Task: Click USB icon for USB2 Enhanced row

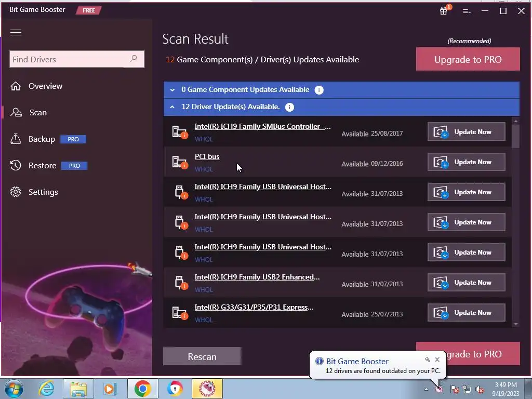Action: click(x=181, y=283)
